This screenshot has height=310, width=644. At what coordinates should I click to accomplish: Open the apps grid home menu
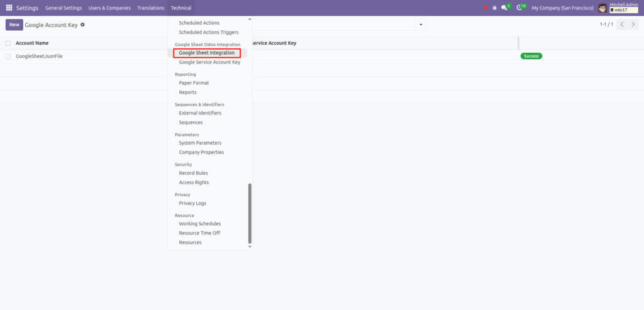9,8
